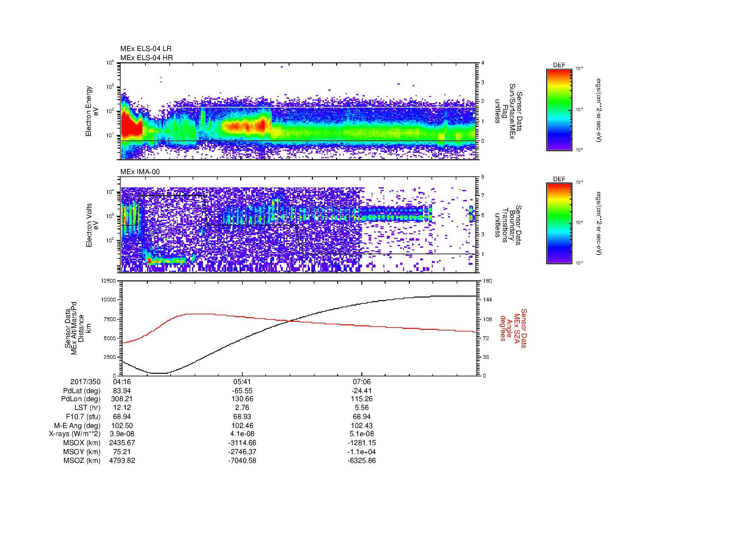Image resolution: width=756 pixels, height=534 pixels.
Task: Click the 'PdLat (deg)' row label
Action: pos(82,391)
